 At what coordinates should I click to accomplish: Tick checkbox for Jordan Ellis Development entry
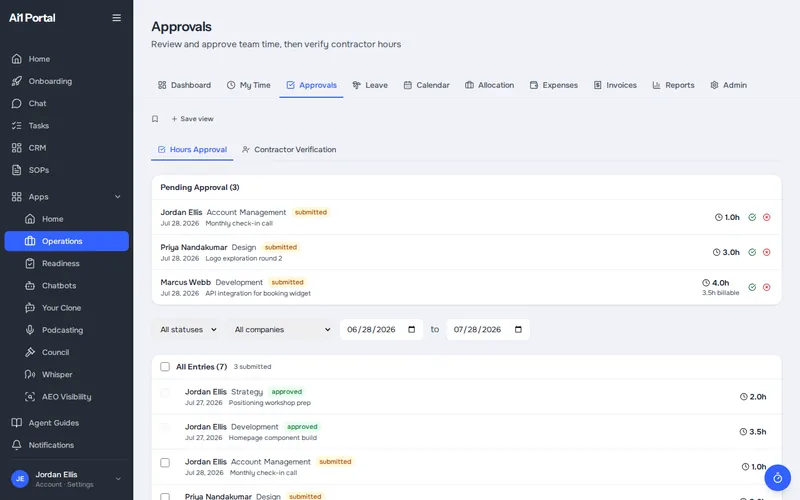point(165,427)
